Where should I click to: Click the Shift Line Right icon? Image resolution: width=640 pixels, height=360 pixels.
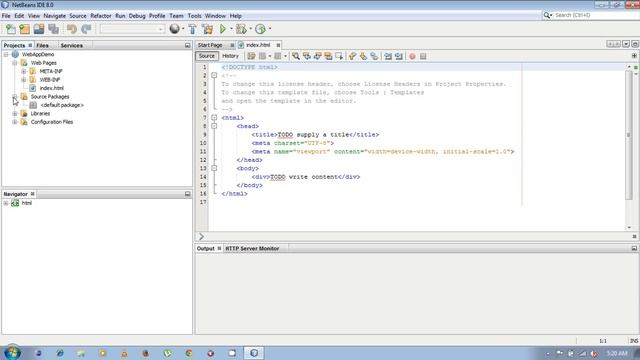point(399,56)
